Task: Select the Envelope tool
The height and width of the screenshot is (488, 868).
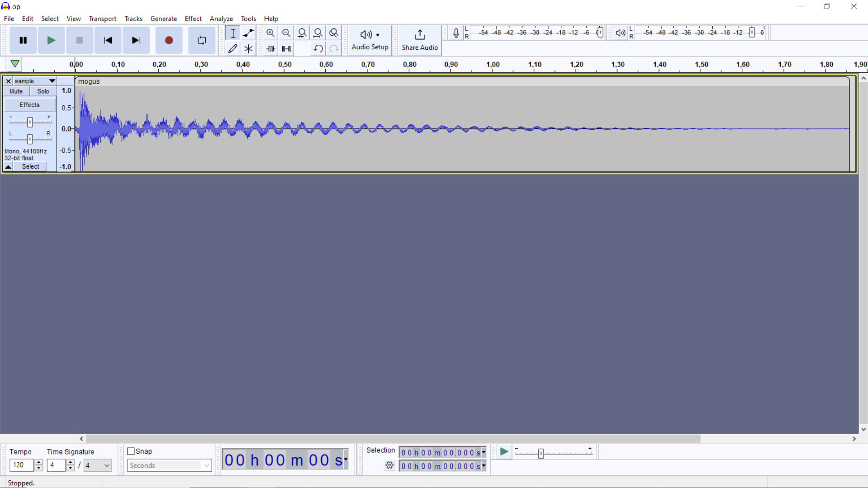Action: 248,33
